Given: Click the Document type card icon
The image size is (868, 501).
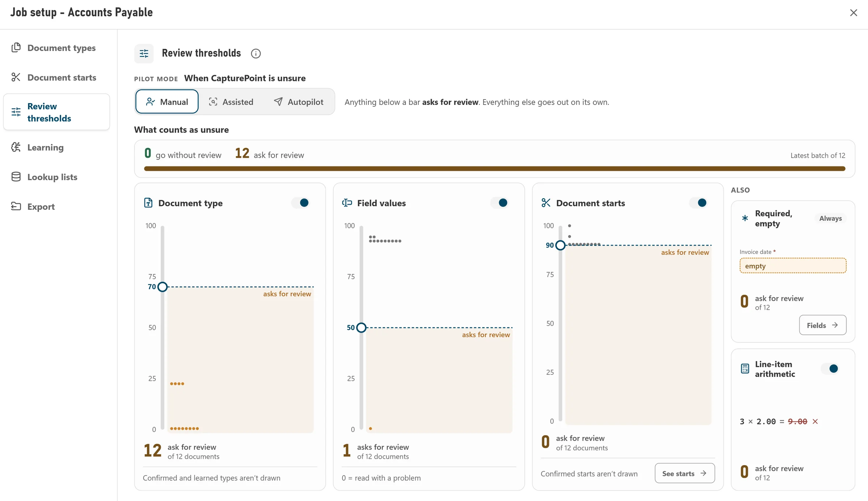Looking at the screenshot, I should (x=148, y=203).
